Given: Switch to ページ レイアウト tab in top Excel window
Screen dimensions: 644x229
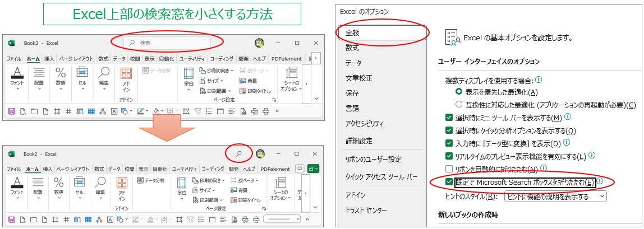Looking at the screenshot, I should click(x=75, y=59).
